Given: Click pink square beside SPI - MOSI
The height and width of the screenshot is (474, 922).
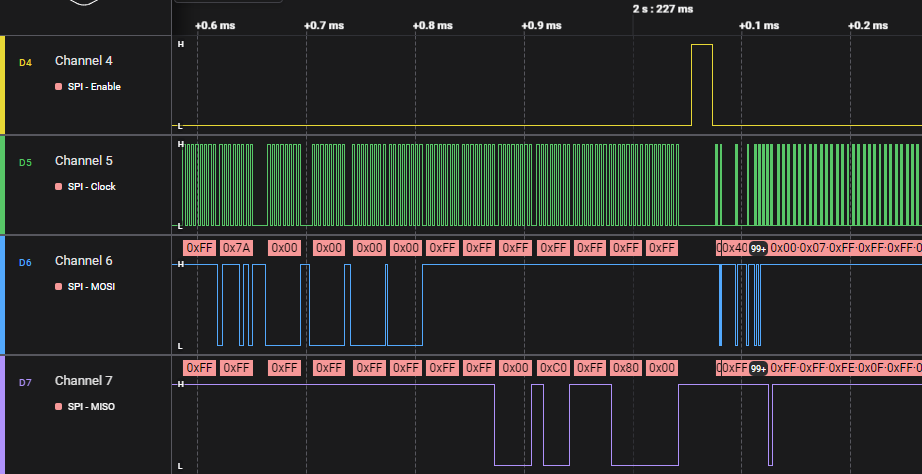Looking at the screenshot, I should 58,286.
